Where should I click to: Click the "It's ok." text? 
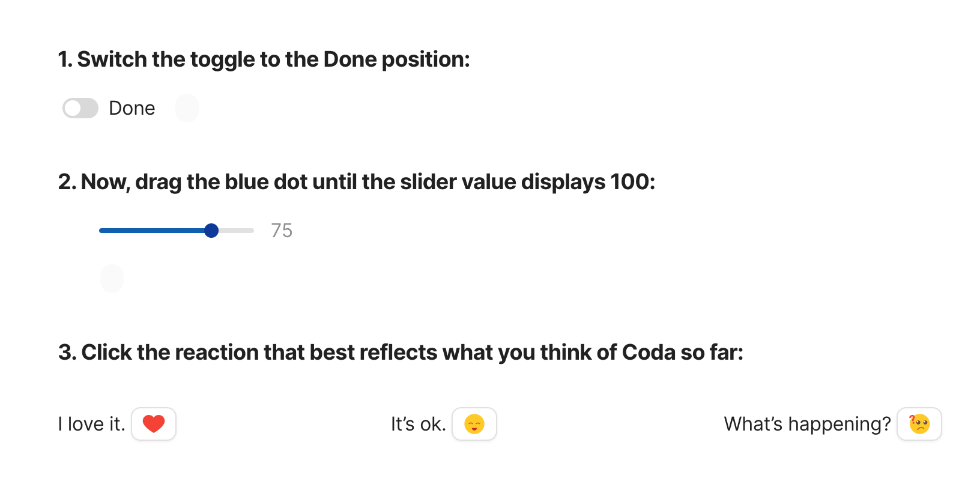[x=419, y=424]
